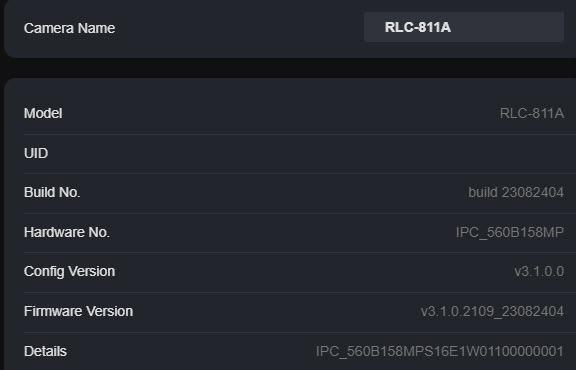This screenshot has width=576, height=370.
Task: Select the IPC_560B158MP hardware value
Action: pos(510,232)
